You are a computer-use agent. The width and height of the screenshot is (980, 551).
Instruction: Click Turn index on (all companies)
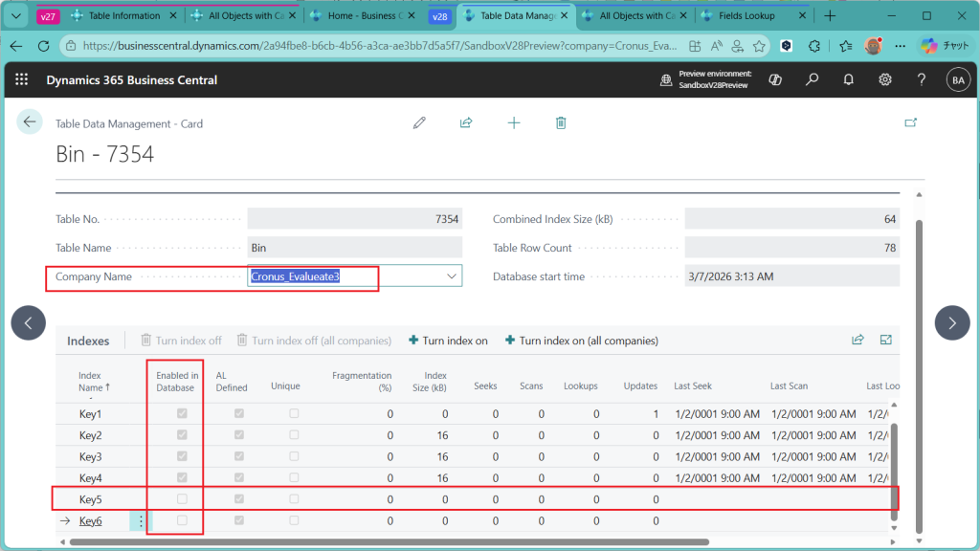click(x=582, y=341)
